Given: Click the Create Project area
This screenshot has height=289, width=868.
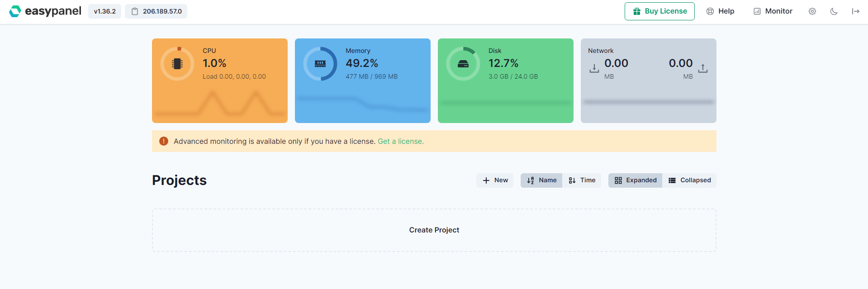Looking at the screenshot, I should click(434, 230).
